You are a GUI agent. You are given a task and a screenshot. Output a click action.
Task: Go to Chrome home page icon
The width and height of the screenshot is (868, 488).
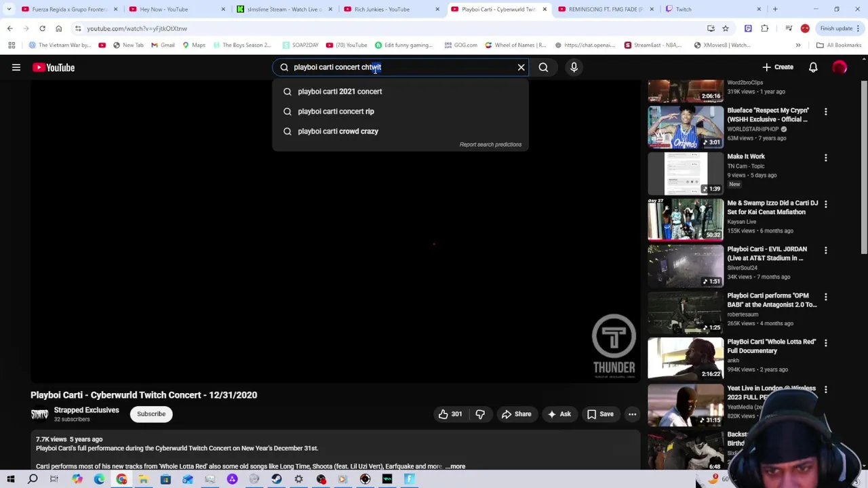58,28
